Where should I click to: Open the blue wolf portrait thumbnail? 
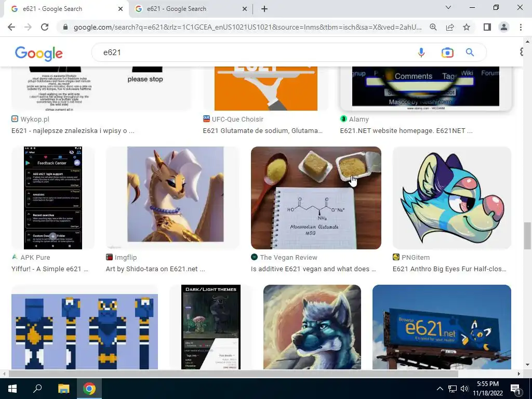click(312, 327)
